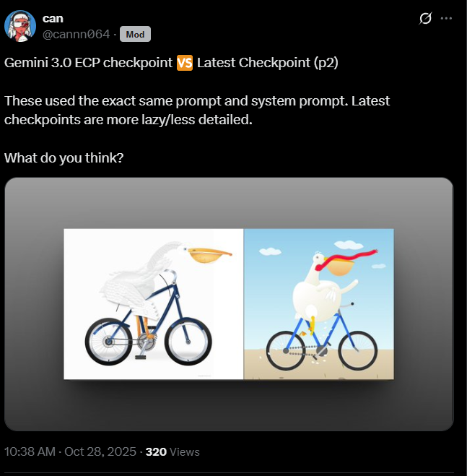The width and height of the screenshot is (467, 476).
Task: Open the three-dot more options menu
Action: coord(446,19)
